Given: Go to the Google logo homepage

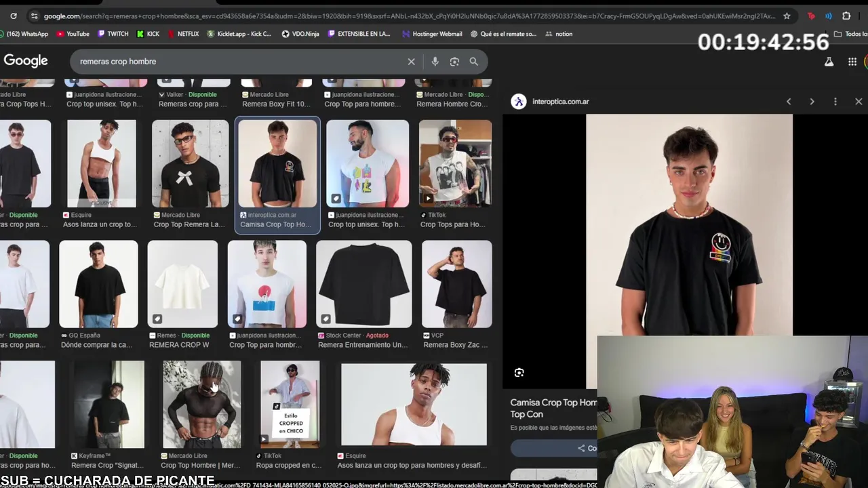Looking at the screenshot, I should click(26, 61).
